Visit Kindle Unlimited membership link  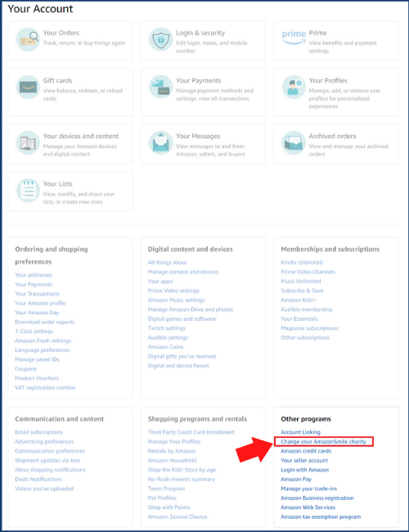tap(302, 262)
